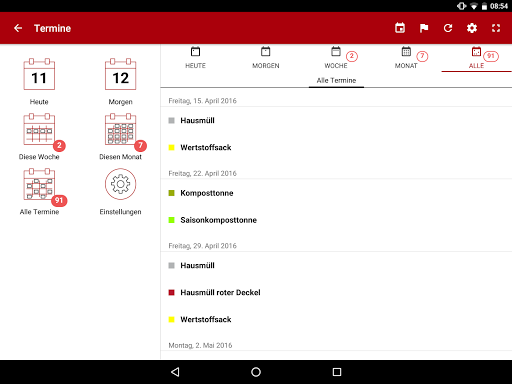Click the Alle Termine sidebar label
Image resolution: width=512 pixels, height=384 pixels.
(39, 212)
